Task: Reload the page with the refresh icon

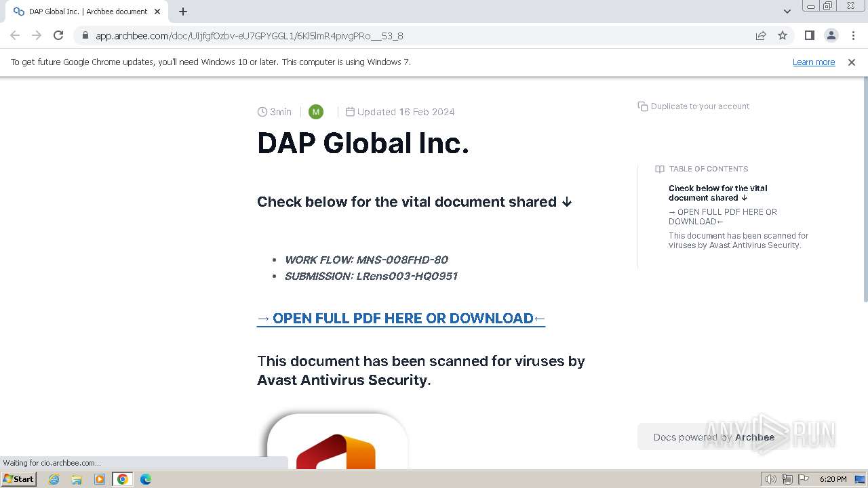Action: tap(58, 35)
